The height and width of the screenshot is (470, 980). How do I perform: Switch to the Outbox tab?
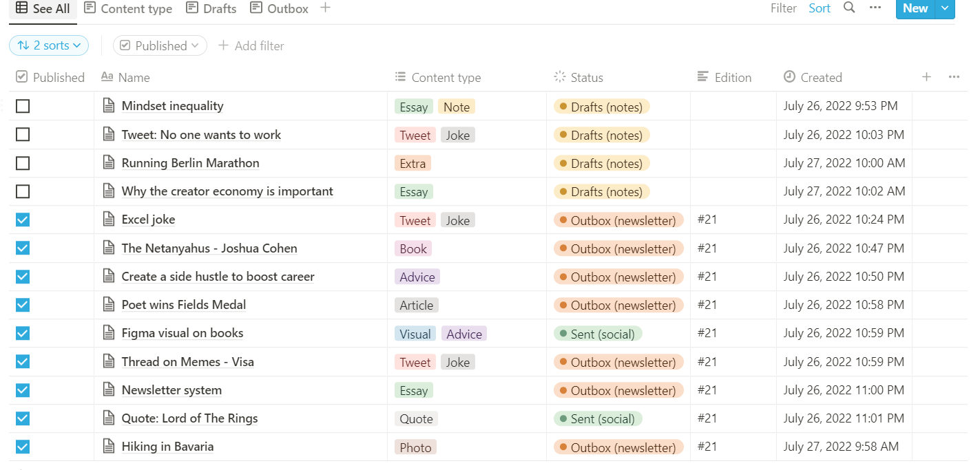point(280,8)
